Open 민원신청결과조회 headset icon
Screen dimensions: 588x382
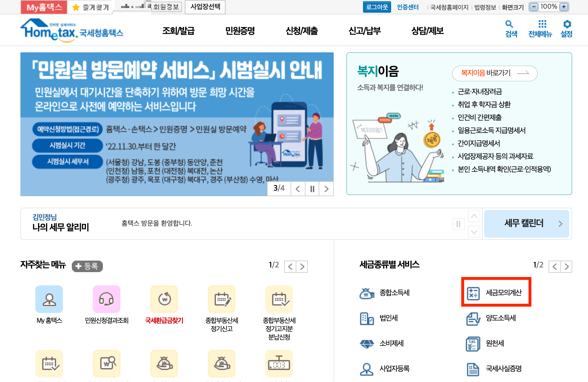tap(106, 299)
